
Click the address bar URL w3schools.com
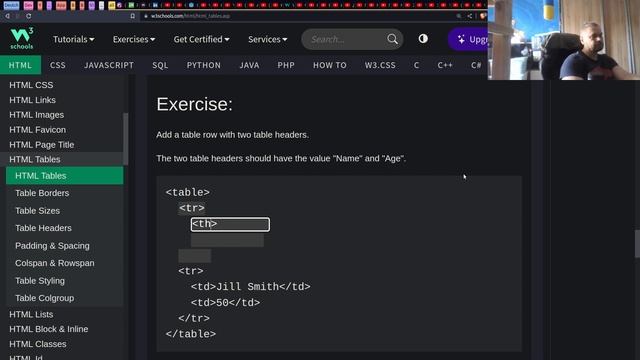click(x=190, y=16)
